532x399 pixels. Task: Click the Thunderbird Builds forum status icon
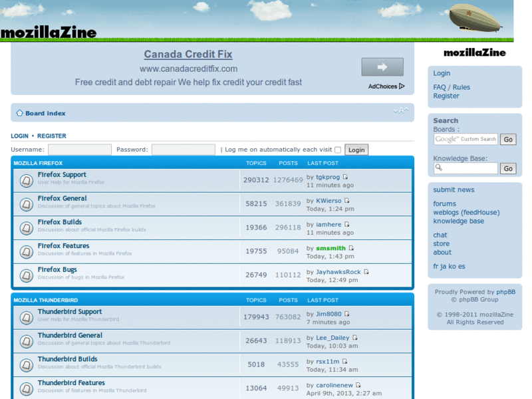pyautogui.click(x=26, y=365)
